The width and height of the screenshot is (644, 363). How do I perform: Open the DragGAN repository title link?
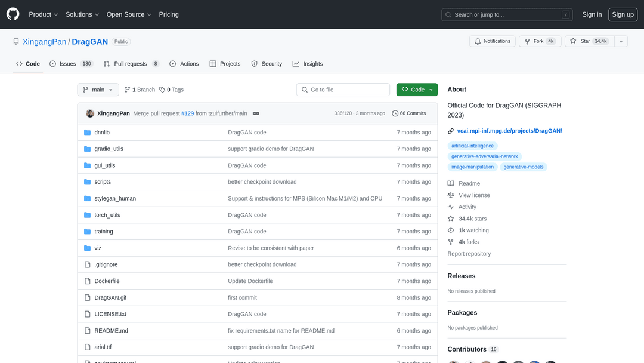click(x=90, y=42)
